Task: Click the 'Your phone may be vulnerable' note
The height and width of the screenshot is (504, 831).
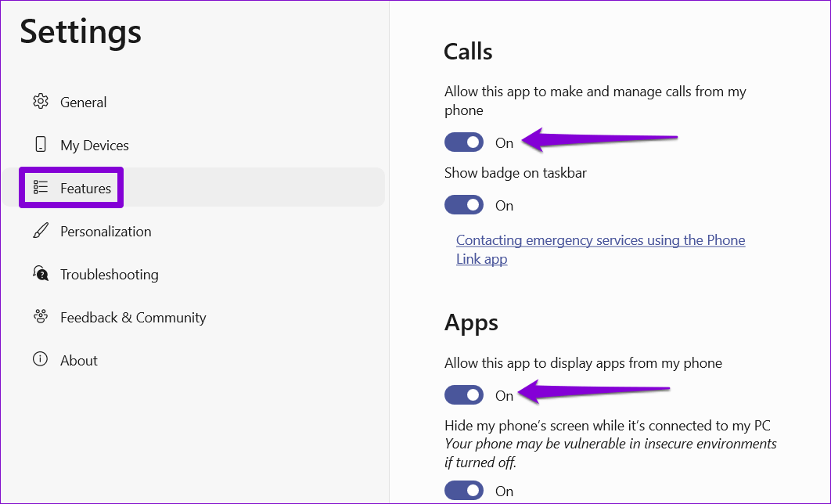Action: point(610,452)
